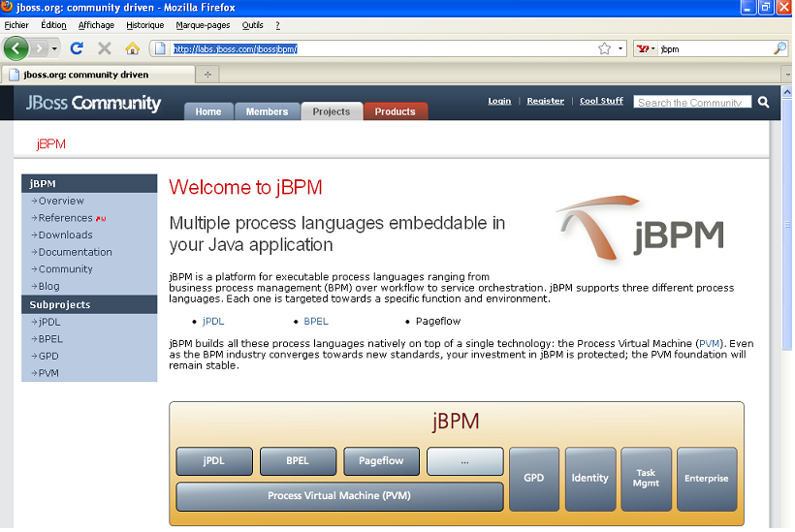Select the Members navigation tab
This screenshot has width=795, height=532.
[x=267, y=111]
